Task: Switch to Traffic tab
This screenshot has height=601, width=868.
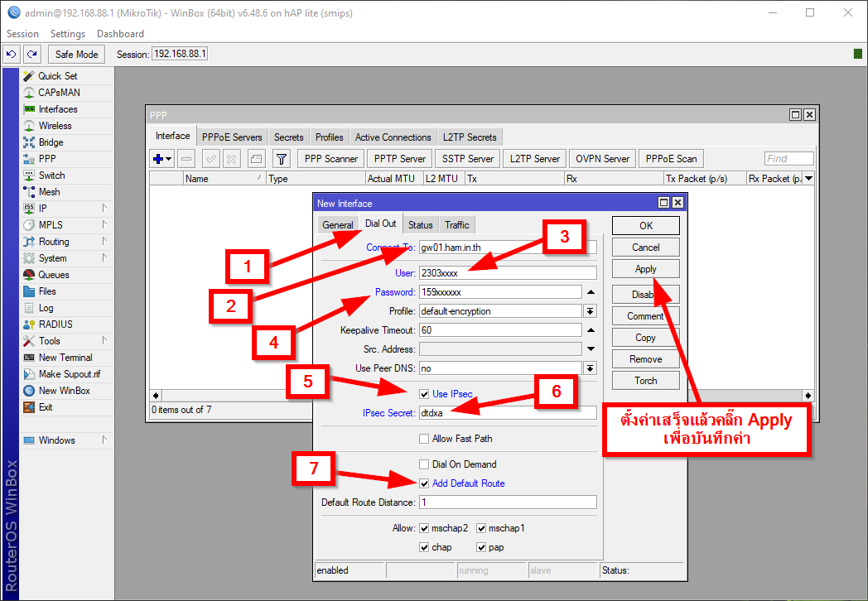Action: (x=456, y=224)
